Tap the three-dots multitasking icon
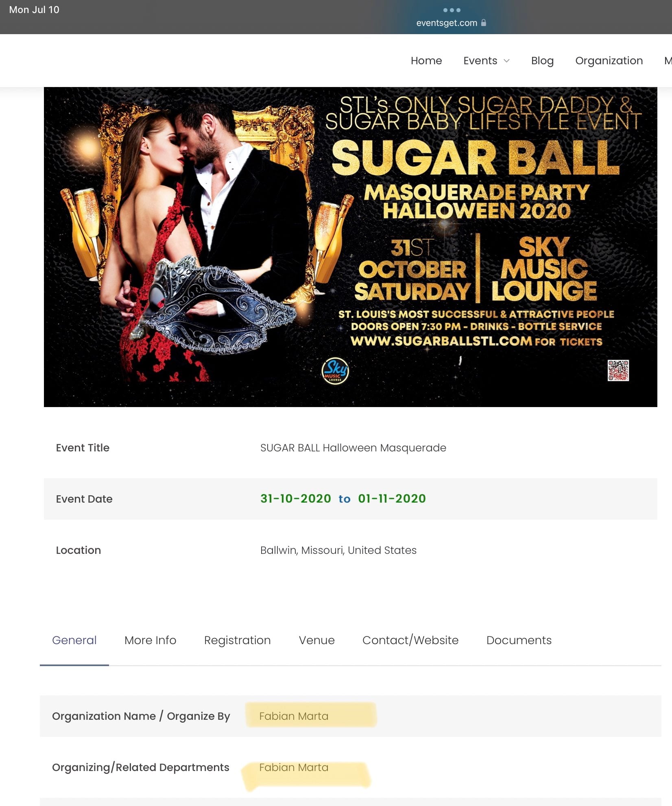The image size is (672, 806). tap(452, 10)
